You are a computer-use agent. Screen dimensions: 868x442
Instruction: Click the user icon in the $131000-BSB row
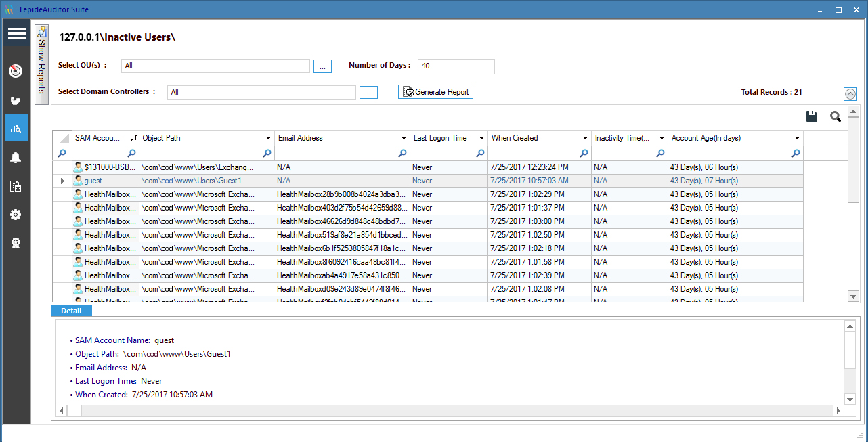pyautogui.click(x=79, y=167)
